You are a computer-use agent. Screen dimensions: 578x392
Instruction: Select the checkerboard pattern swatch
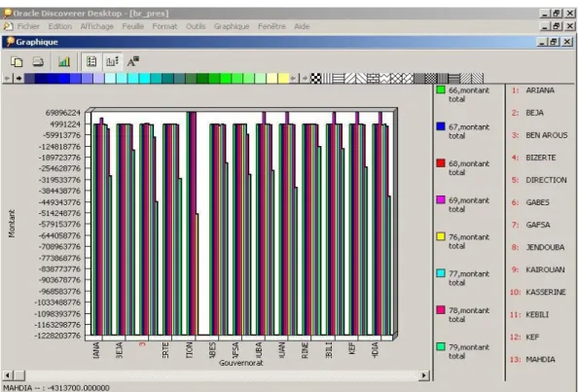(x=315, y=78)
